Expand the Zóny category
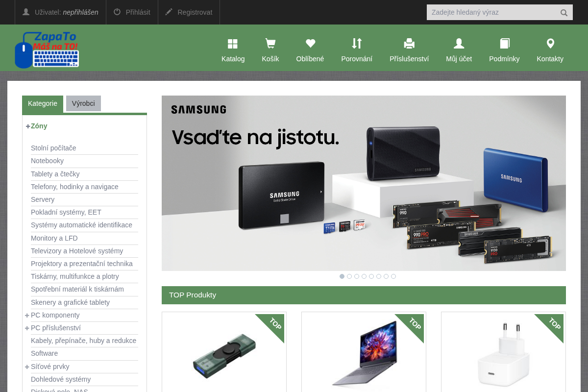The image size is (588, 392). pos(28,126)
